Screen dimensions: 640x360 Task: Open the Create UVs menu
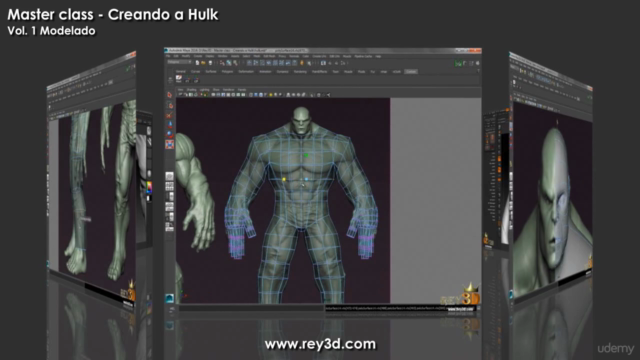tap(320, 56)
